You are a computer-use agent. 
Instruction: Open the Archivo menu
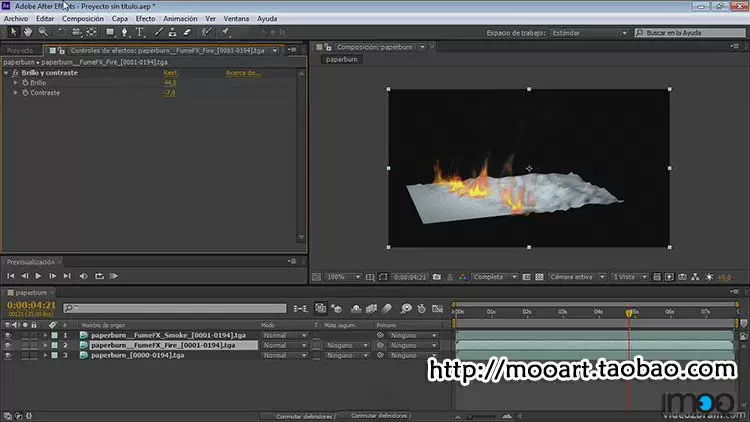click(x=16, y=19)
